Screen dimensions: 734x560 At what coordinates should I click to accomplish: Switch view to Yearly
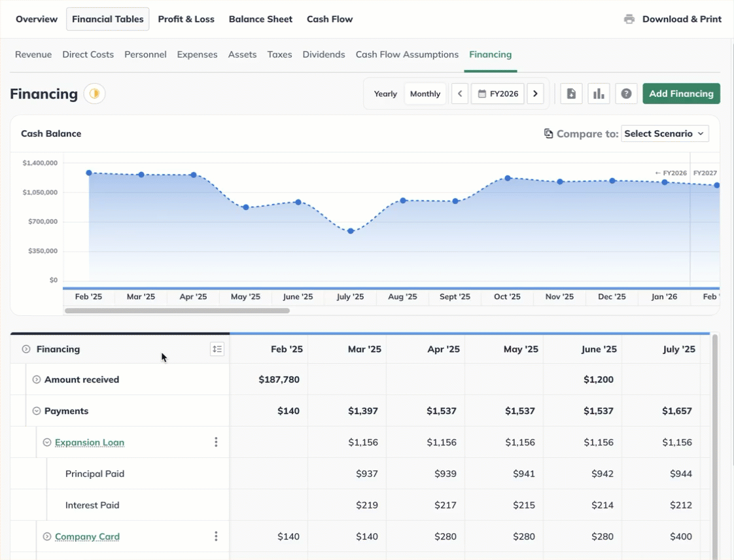coord(385,93)
